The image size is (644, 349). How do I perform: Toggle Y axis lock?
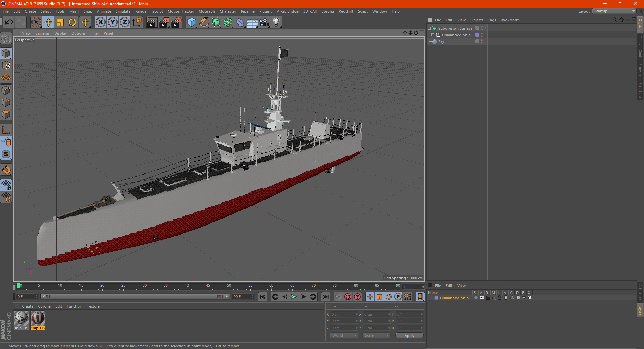pyautogui.click(x=113, y=22)
